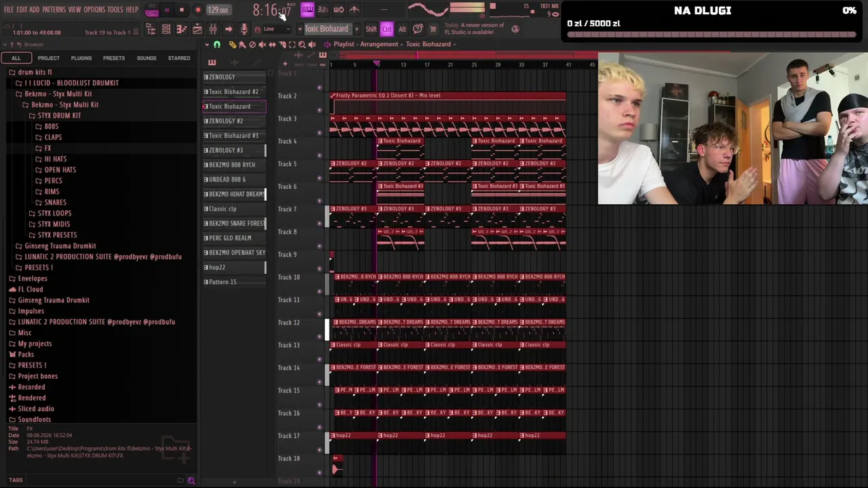
Task: Select the playlist Delete tool
Action: [x=252, y=45]
